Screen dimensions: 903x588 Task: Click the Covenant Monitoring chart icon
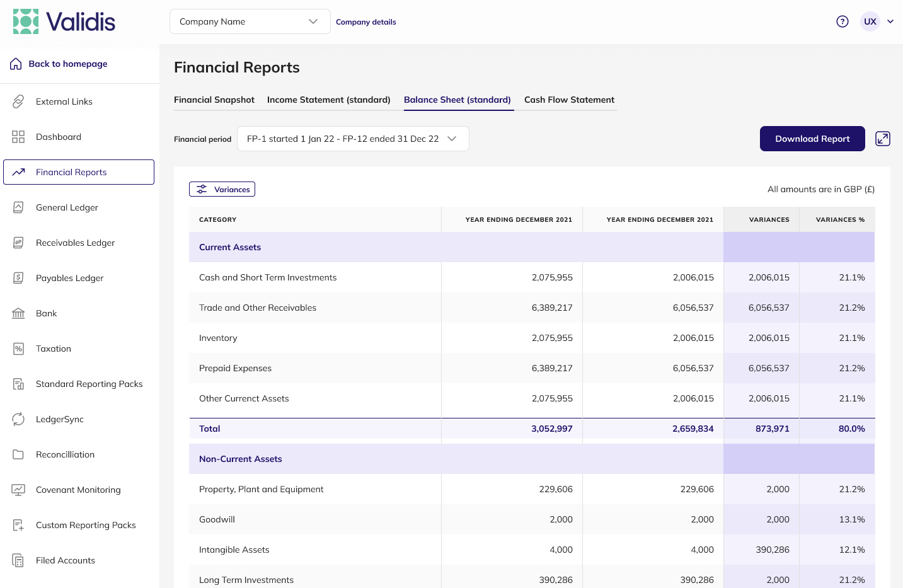tap(18, 490)
